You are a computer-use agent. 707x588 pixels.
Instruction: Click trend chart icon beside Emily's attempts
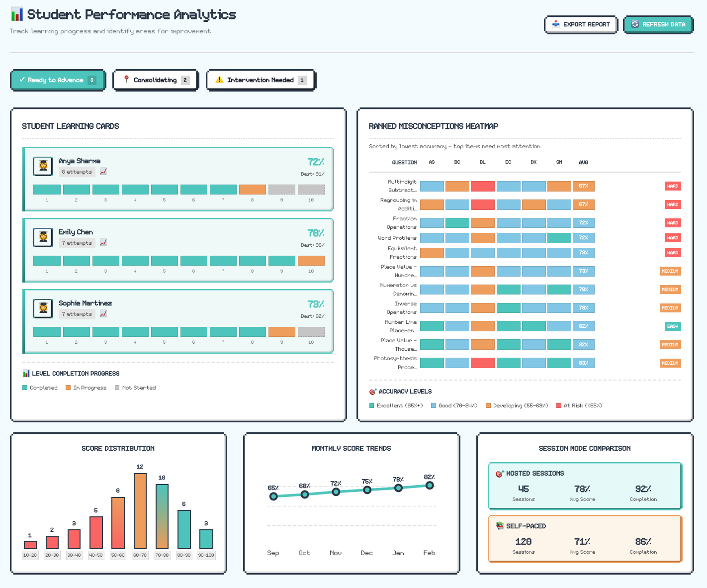coord(103,243)
